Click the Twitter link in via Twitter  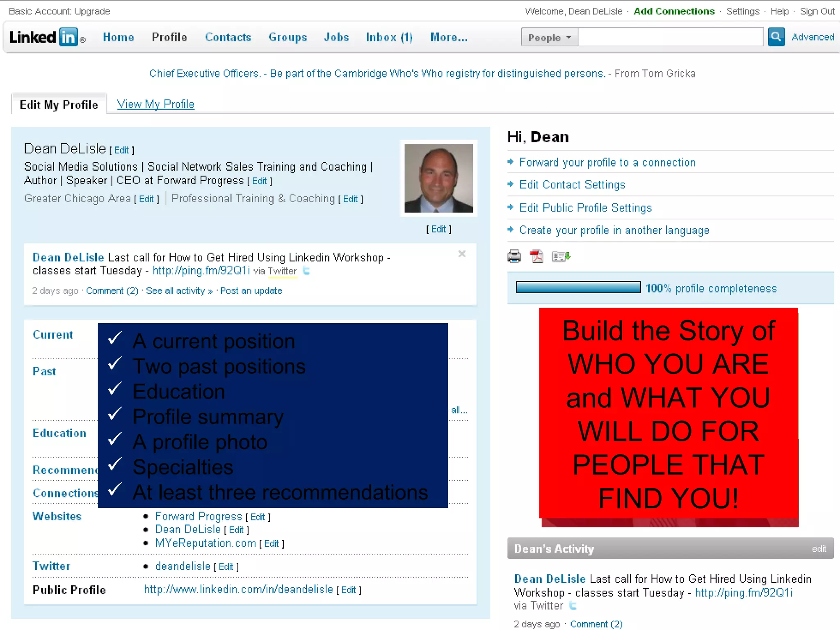click(282, 271)
